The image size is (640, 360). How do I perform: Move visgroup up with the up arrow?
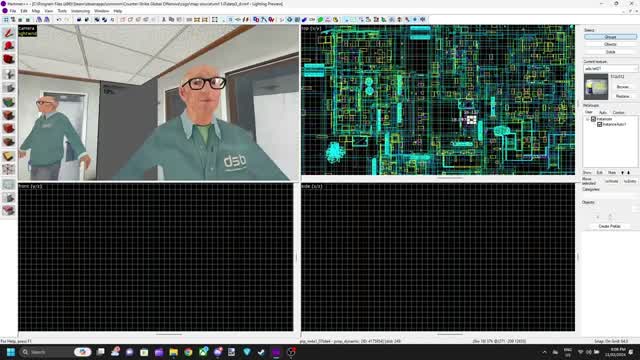(x=629, y=173)
